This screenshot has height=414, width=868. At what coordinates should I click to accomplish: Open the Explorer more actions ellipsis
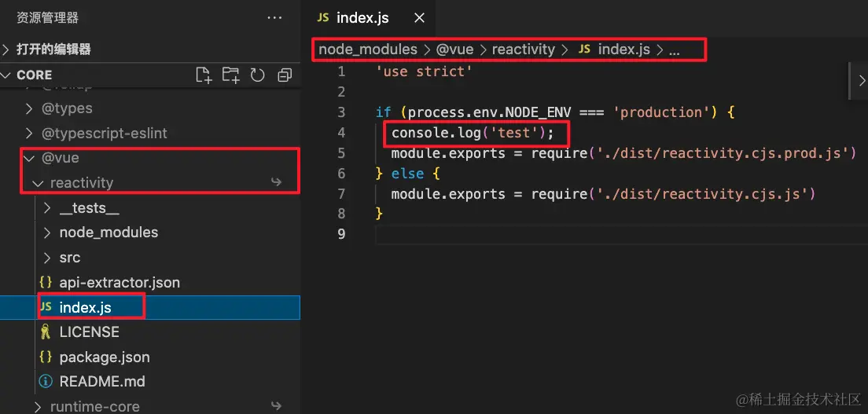tap(274, 18)
